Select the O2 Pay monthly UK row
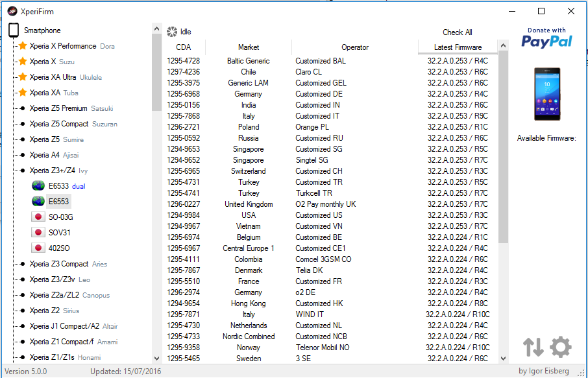Screen dimensions: 588x378 tap(330, 204)
